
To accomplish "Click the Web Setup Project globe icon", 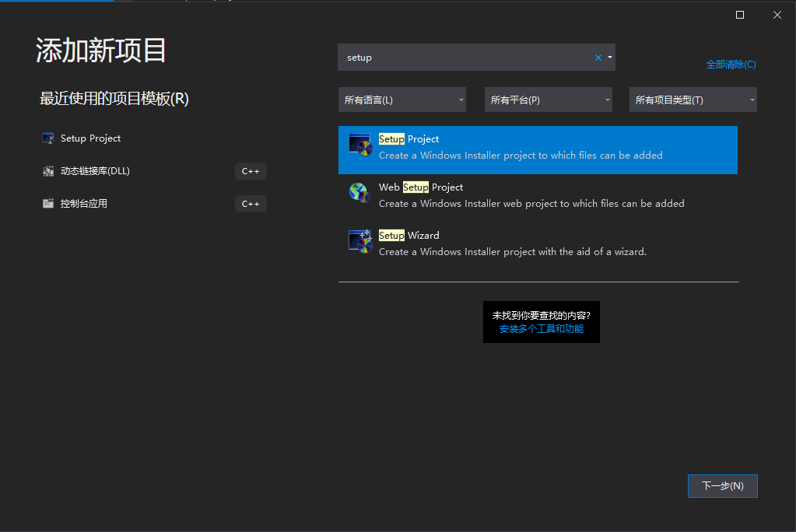I will (359, 193).
